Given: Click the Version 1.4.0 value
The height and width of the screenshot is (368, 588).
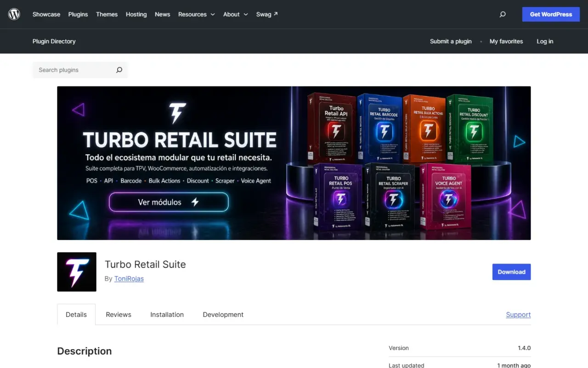Looking at the screenshot, I should (x=524, y=348).
